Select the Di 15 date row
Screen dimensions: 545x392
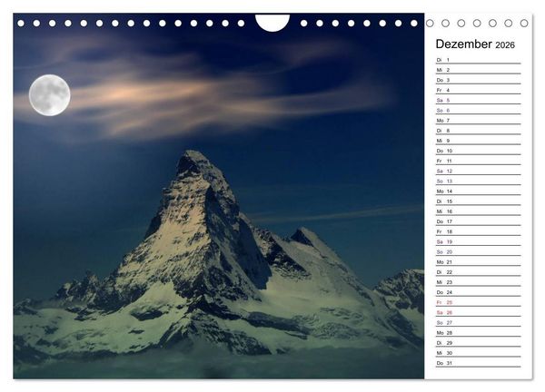479,201
